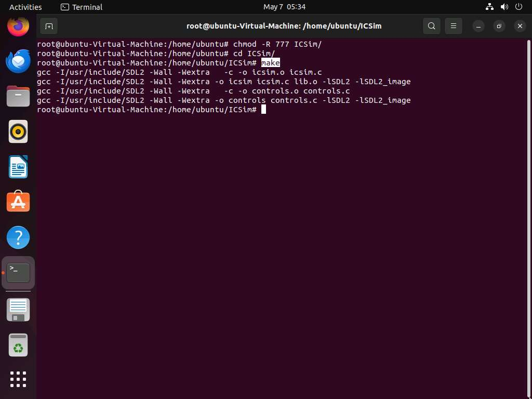532x399 pixels.
Task: Click the volume icon in system tray
Action: point(504,7)
